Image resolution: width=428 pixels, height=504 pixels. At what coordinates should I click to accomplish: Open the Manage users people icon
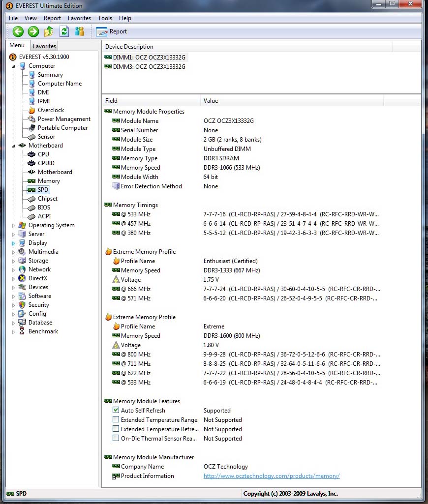click(x=79, y=31)
